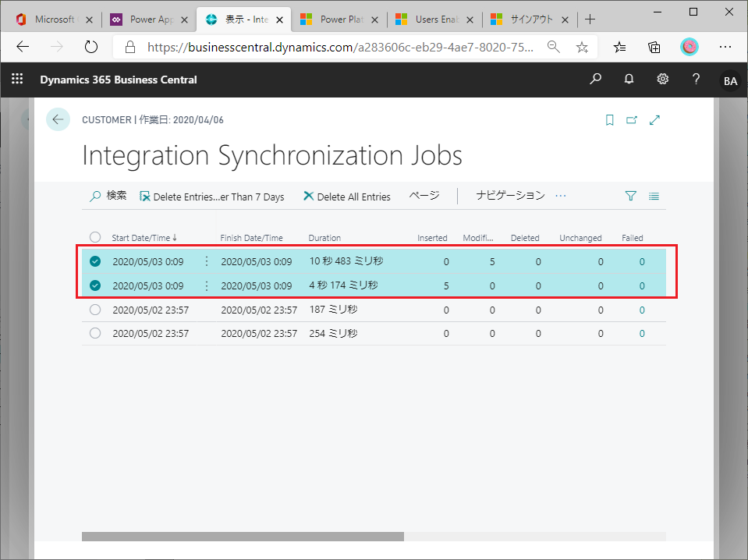Open a new browser tab

[590, 19]
